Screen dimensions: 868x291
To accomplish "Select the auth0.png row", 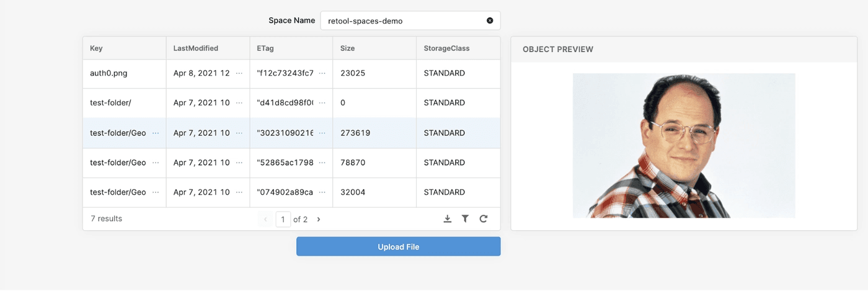I will click(109, 73).
